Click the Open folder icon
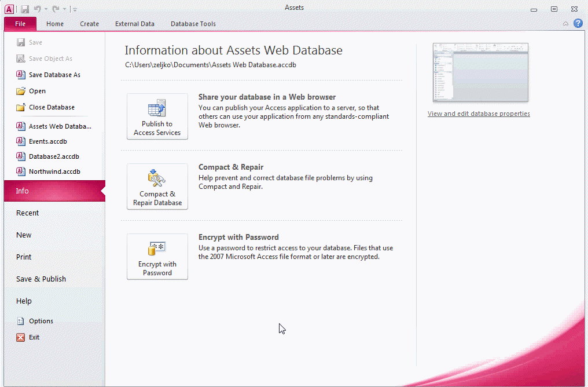588x387 pixels. coord(21,91)
